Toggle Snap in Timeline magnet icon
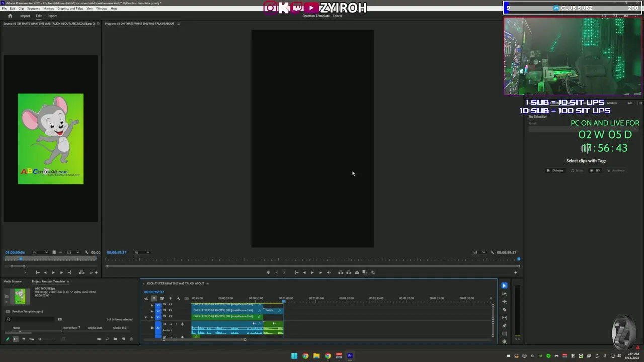 (154, 298)
